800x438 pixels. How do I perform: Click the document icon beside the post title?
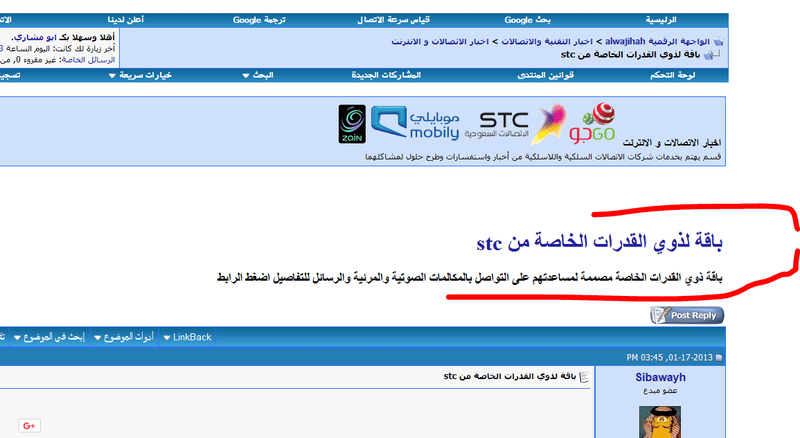[584, 377]
